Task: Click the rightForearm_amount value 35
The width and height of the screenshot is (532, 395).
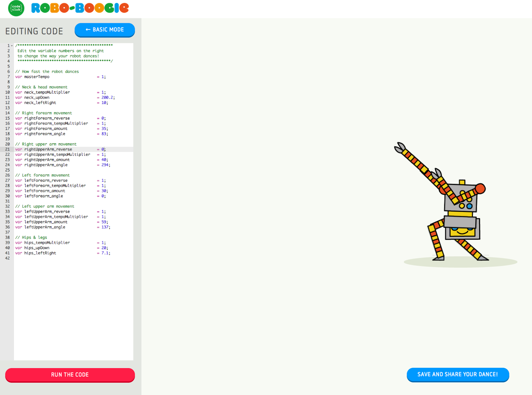Action: click(104, 129)
